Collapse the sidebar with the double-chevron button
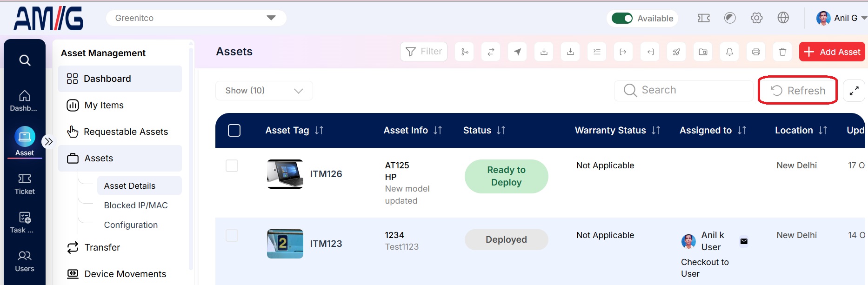This screenshot has width=868, height=285. [x=48, y=141]
